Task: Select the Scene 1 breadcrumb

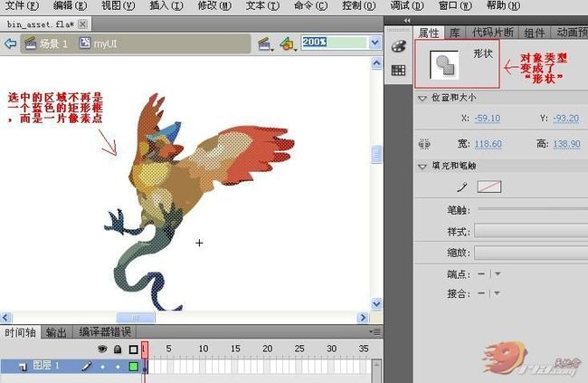Action: [46, 44]
